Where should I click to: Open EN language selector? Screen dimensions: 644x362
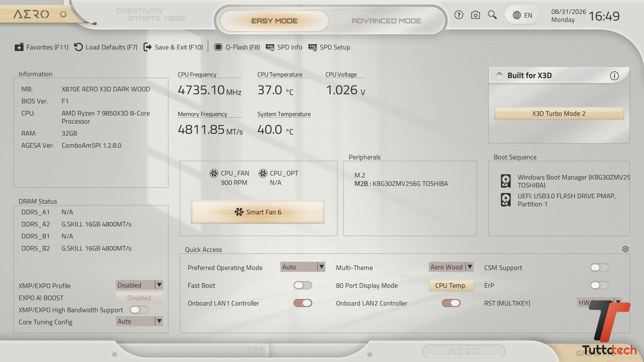pos(522,15)
